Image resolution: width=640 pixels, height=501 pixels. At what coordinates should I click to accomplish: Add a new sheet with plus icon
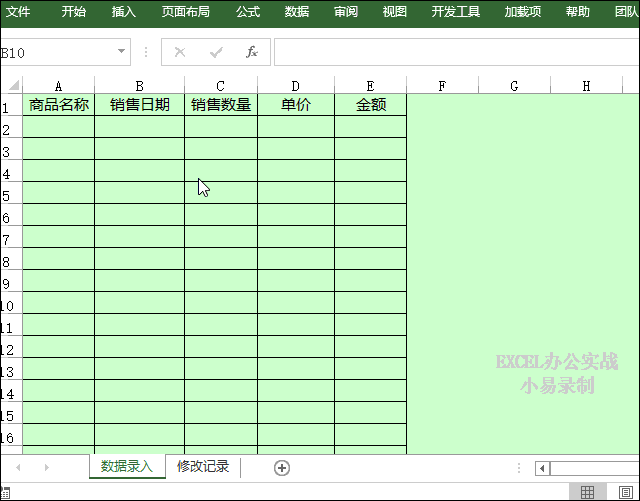282,468
